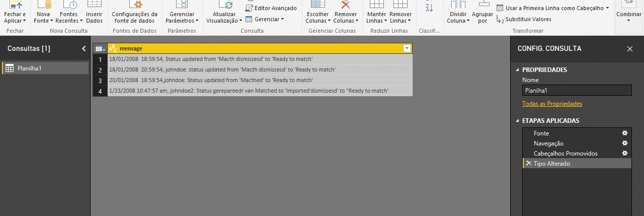Click the Fechar e Aplicar button

pos(15,13)
